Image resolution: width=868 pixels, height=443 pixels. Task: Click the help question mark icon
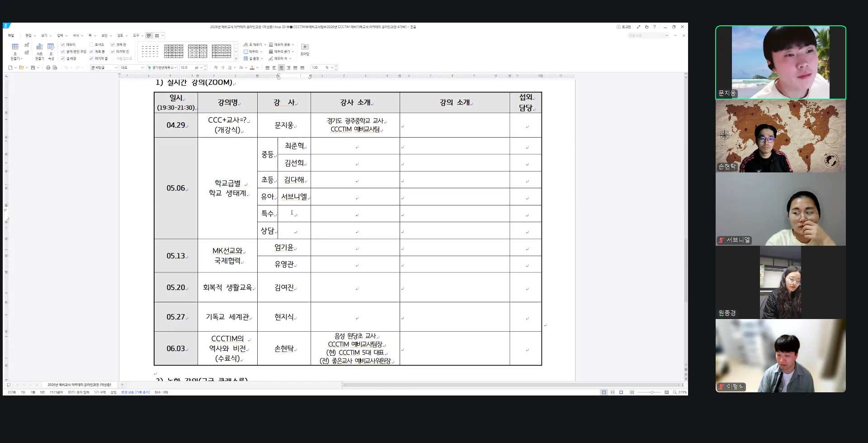point(654,27)
